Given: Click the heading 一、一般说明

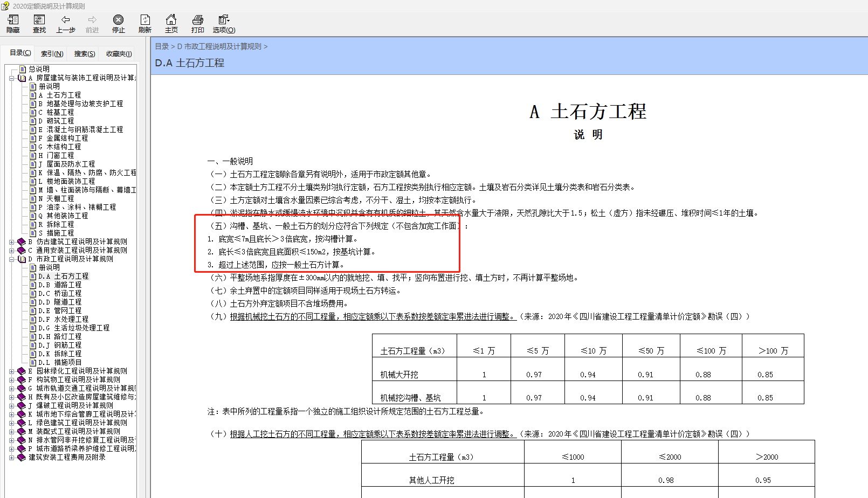Looking at the screenshot, I should 230,161.
